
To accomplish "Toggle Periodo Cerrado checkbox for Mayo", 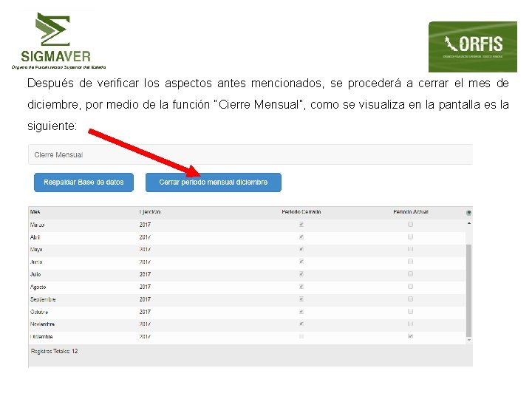I will coord(301,249).
